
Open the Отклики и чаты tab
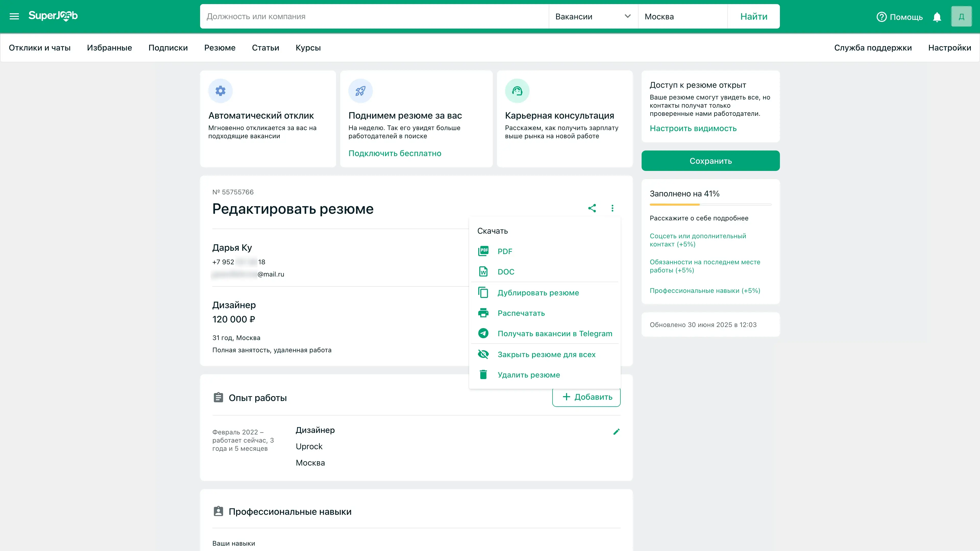point(40,48)
